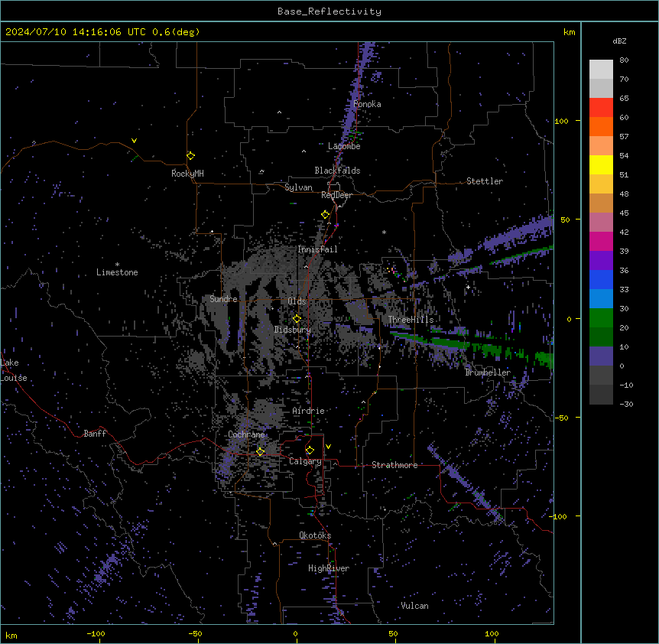
Task: Pick the bright yellow swatch in dBZ legend
Action: (601, 164)
